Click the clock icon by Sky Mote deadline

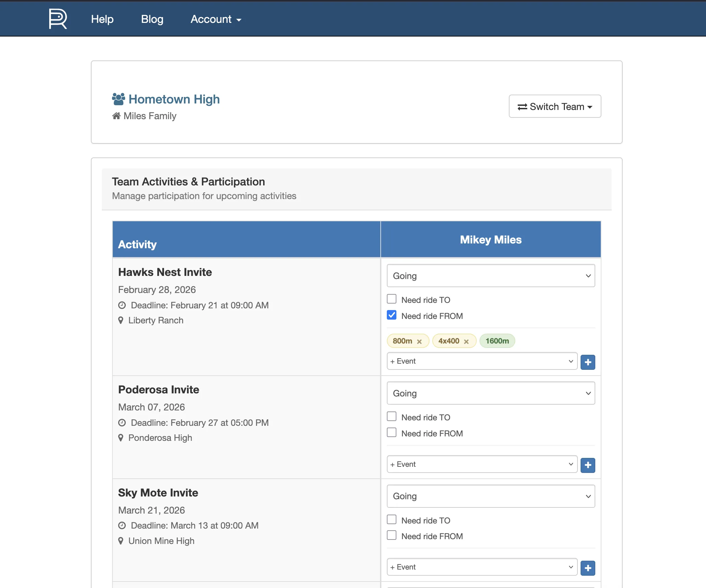click(x=122, y=526)
